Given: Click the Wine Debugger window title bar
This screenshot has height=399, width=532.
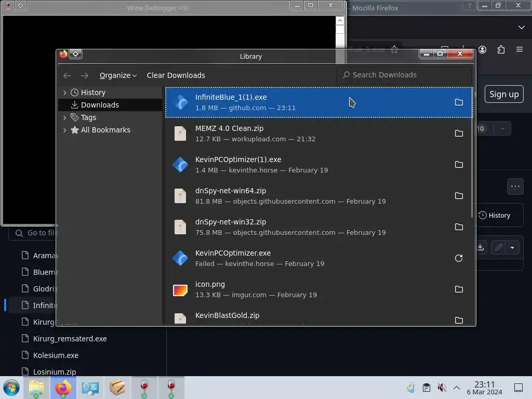Looking at the screenshot, I should tap(158, 7).
